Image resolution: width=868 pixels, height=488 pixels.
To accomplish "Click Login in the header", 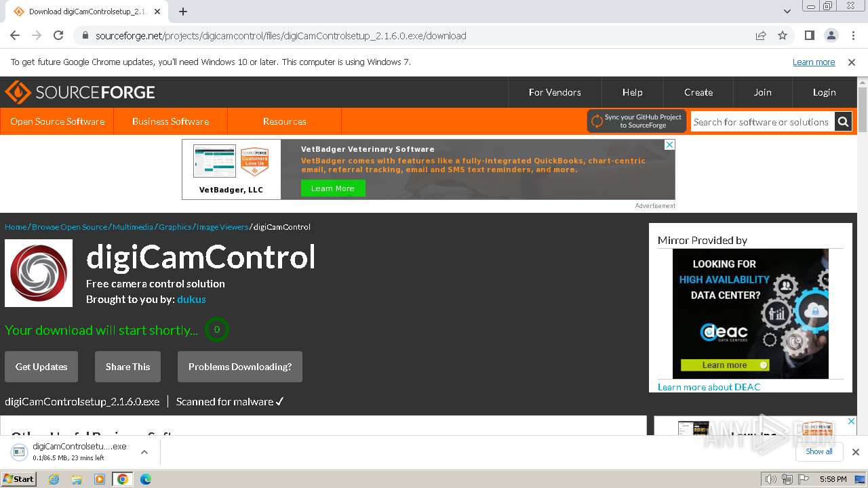I will point(824,92).
